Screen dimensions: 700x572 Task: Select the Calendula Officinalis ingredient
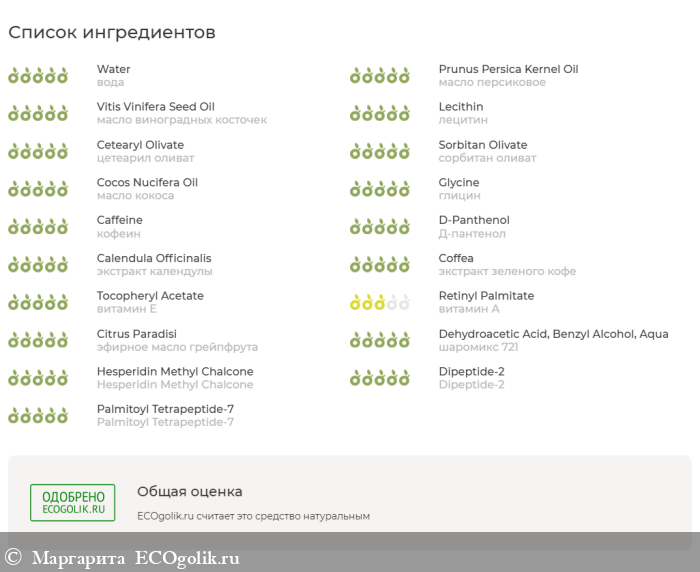(x=154, y=258)
